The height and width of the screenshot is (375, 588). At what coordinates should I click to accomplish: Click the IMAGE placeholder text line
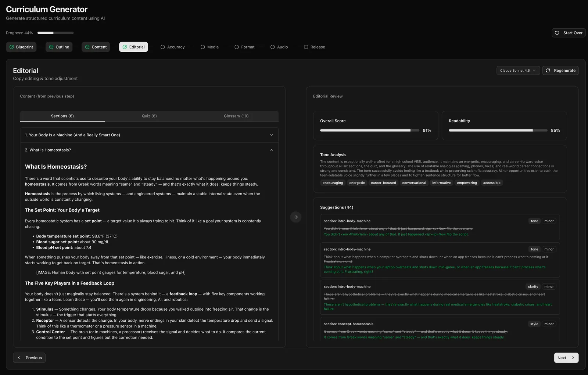111,272
